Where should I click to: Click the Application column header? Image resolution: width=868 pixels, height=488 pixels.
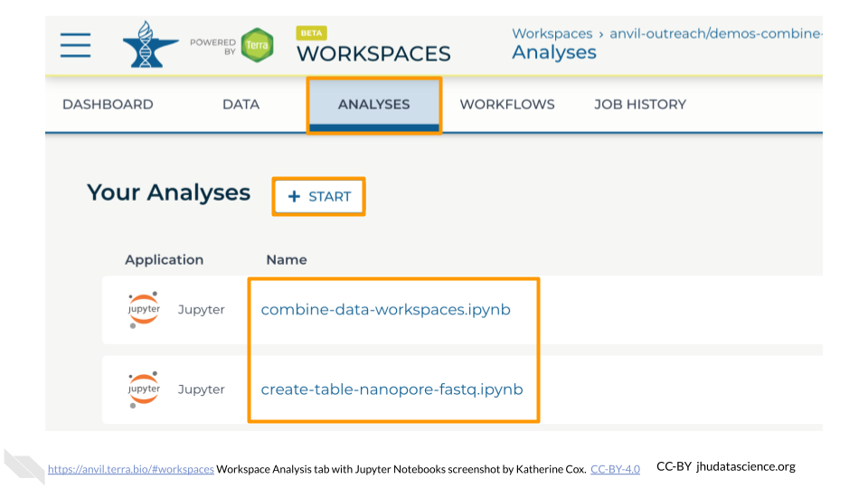click(x=164, y=259)
